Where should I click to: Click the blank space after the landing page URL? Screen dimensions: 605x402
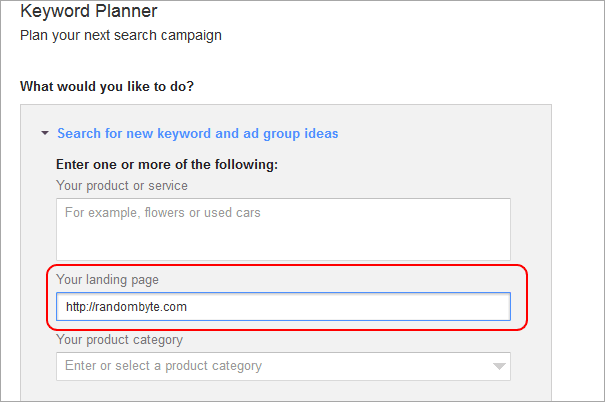tap(347, 307)
